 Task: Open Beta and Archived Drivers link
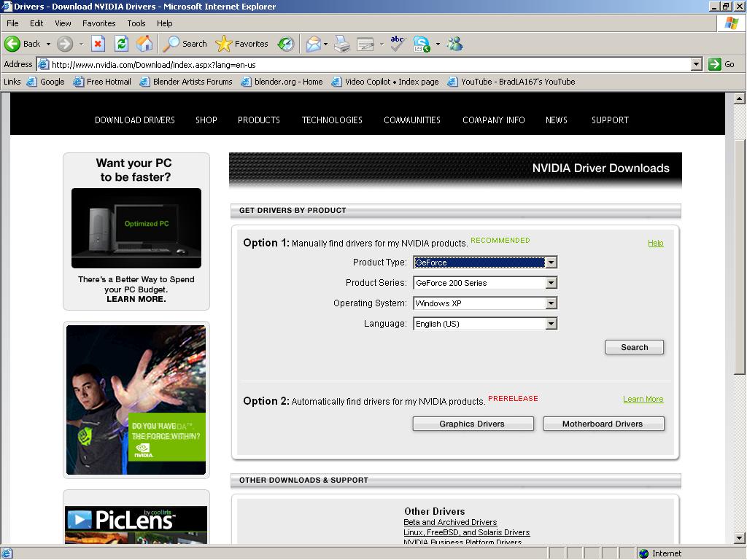click(x=450, y=522)
